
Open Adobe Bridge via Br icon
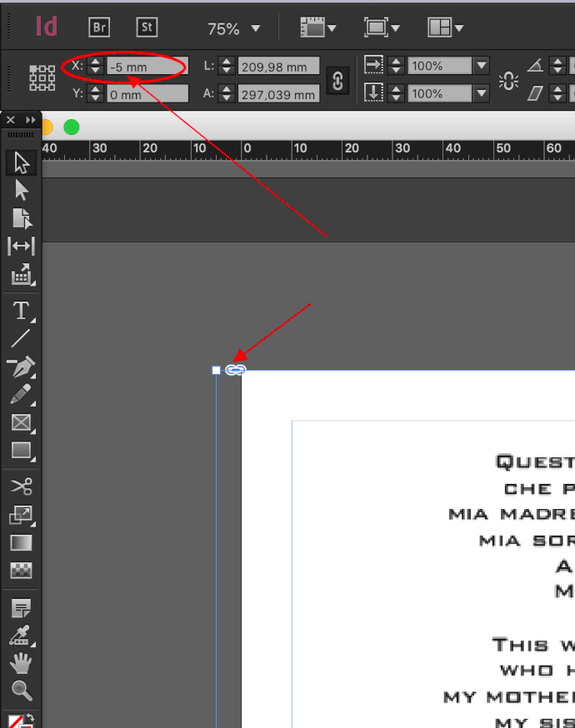(99, 27)
